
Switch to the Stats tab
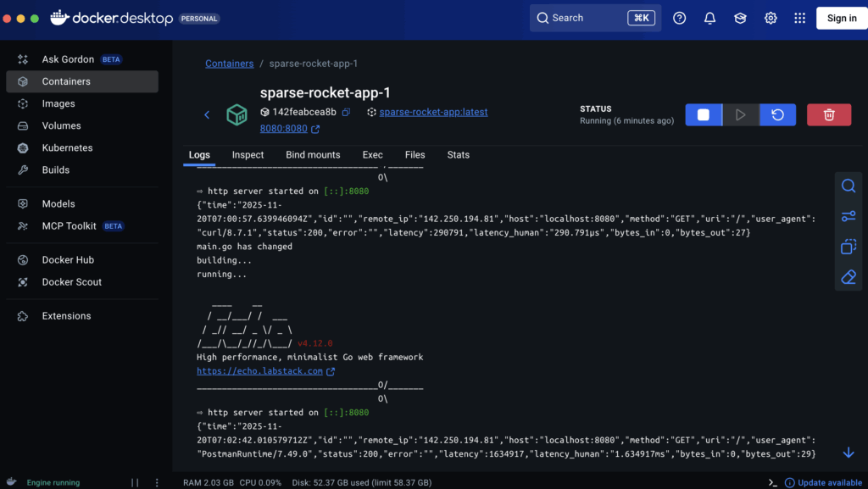point(458,155)
